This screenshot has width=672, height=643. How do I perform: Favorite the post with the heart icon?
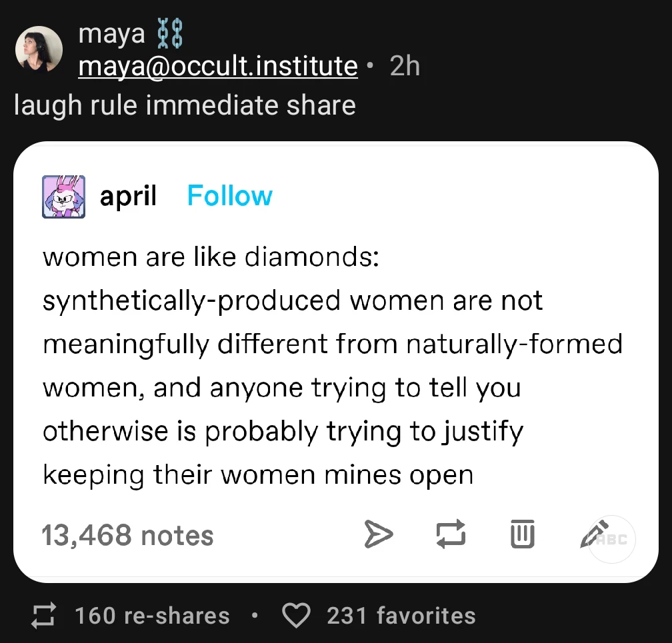[x=297, y=616]
